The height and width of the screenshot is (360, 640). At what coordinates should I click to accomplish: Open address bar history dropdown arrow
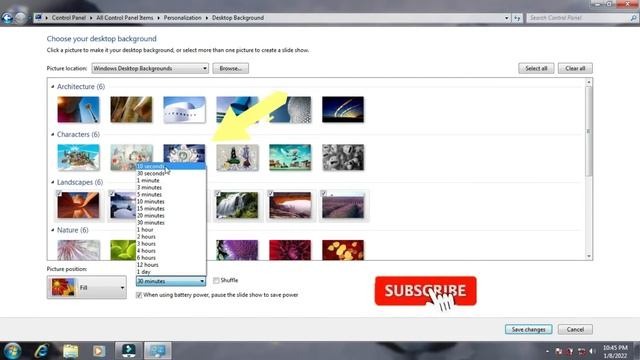pos(507,18)
